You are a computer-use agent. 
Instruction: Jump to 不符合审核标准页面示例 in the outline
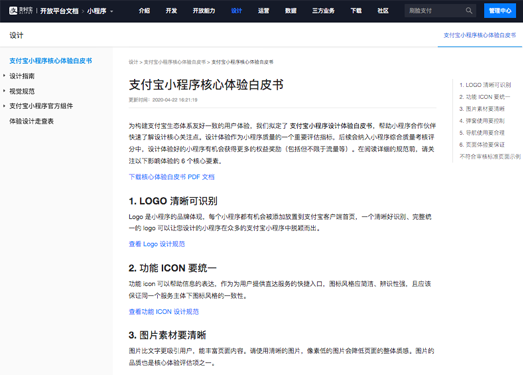(x=490, y=156)
